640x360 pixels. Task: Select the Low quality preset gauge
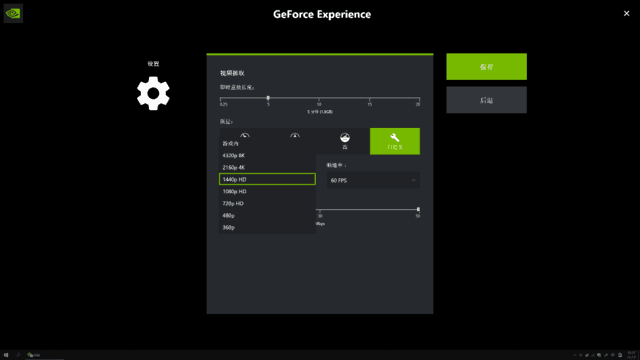pyautogui.click(x=245, y=135)
